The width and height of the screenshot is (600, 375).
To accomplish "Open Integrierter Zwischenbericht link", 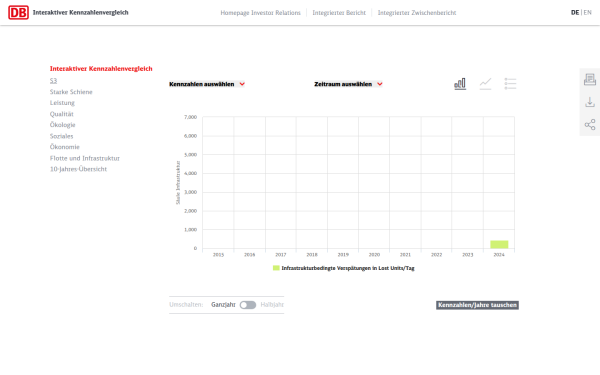I will (417, 13).
